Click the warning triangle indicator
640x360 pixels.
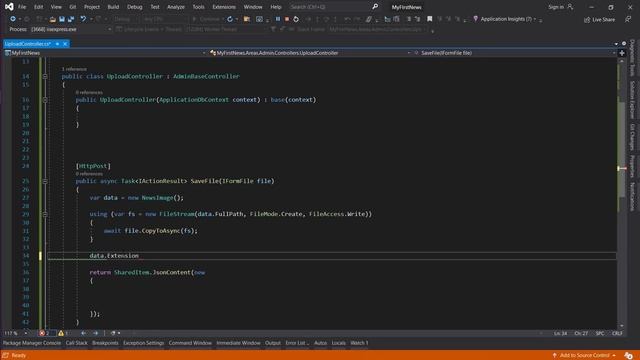coord(61,333)
